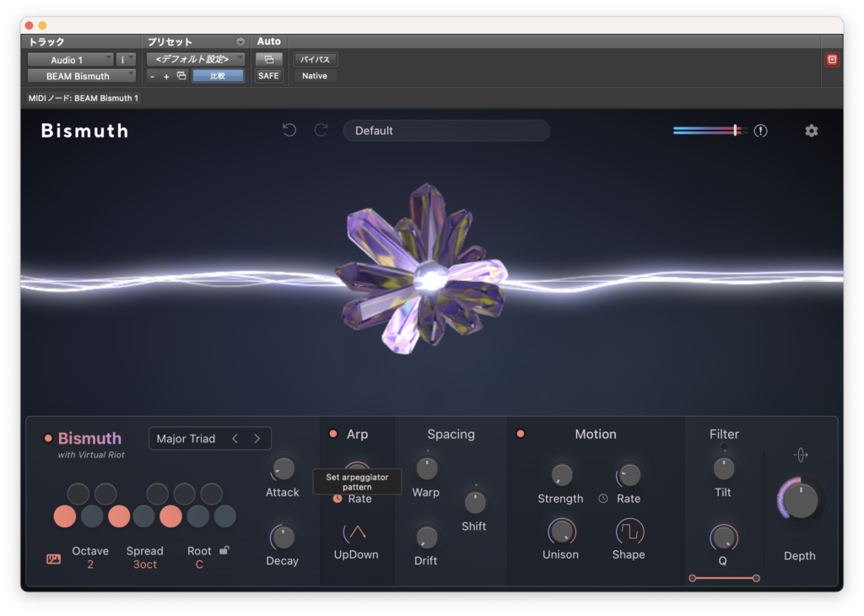Click the Motion Rate knob

pyautogui.click(x=629, y=474)
